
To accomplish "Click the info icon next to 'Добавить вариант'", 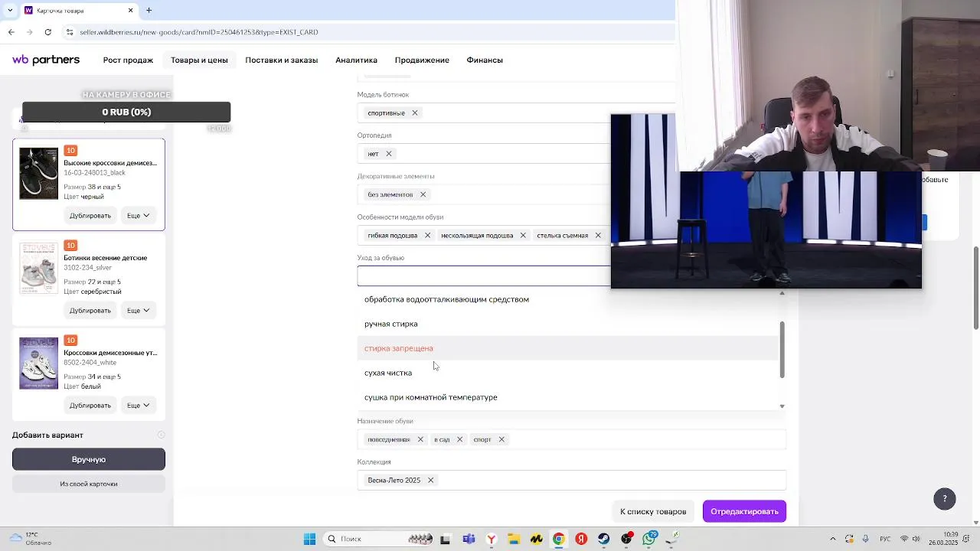I will click(x=161, y=435).
